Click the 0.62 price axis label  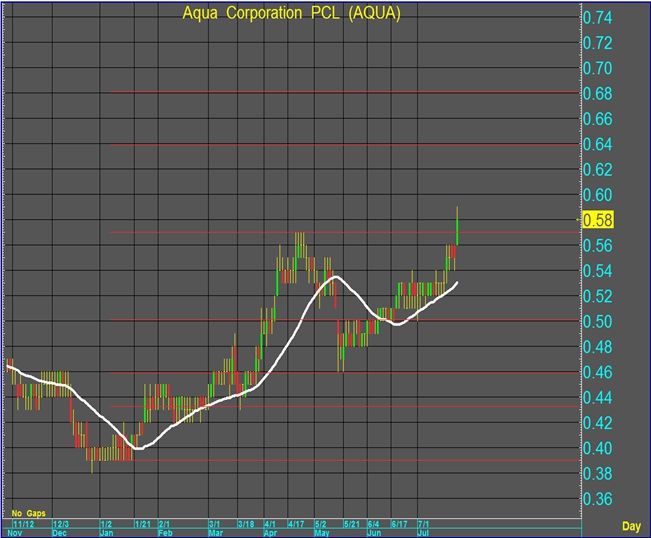597,170
